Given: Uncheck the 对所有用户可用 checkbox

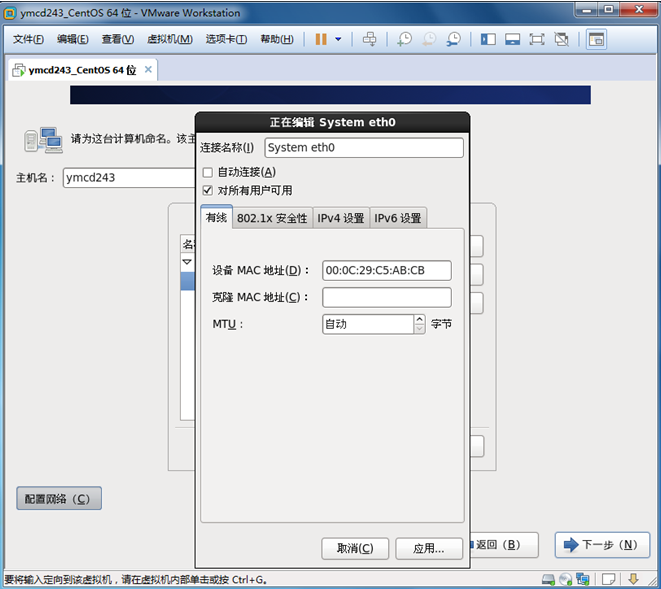Looking at the screenshot, I should tap(207, 191).
